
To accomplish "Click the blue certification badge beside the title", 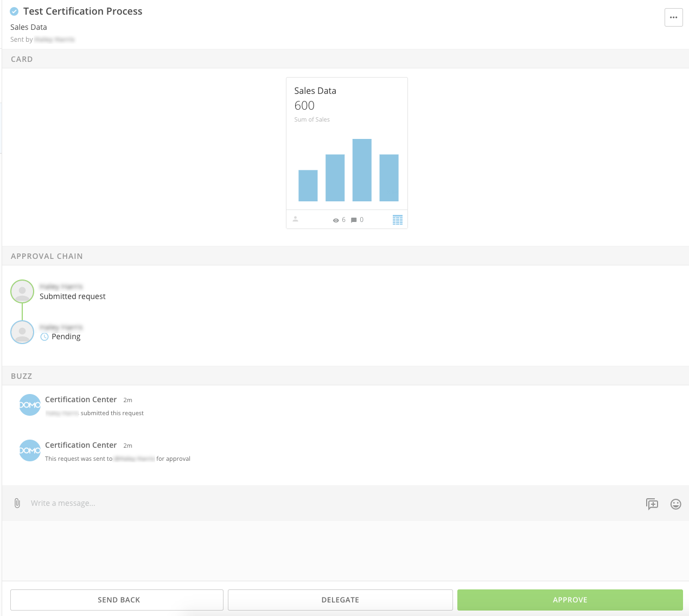I will pyautogui.click(x=14, y=11).
